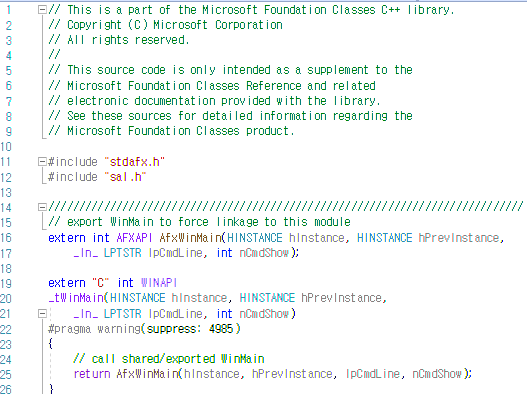The width and height of the screenshot is (527, 394).
Task: Click line number 4 in the margin
Action: pyautogui.click(x=9, y=55)
